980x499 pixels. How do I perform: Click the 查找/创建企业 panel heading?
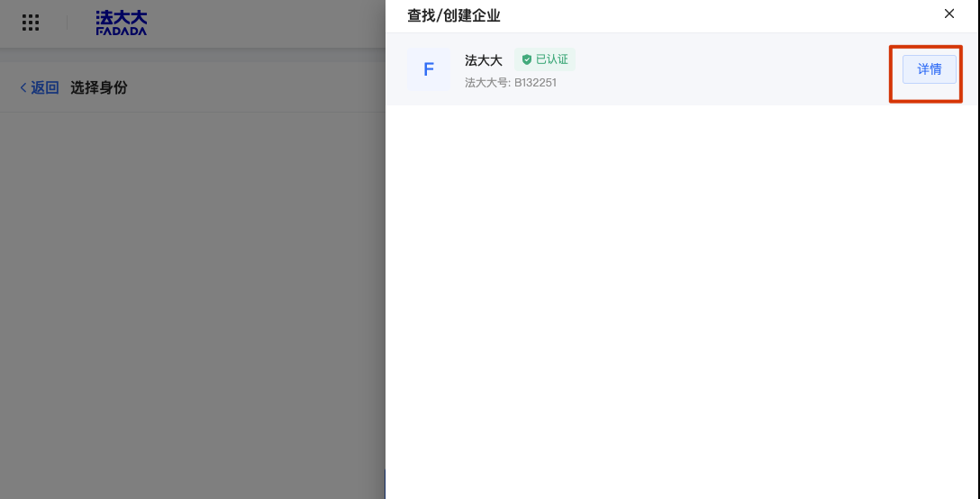coord(454,15)
